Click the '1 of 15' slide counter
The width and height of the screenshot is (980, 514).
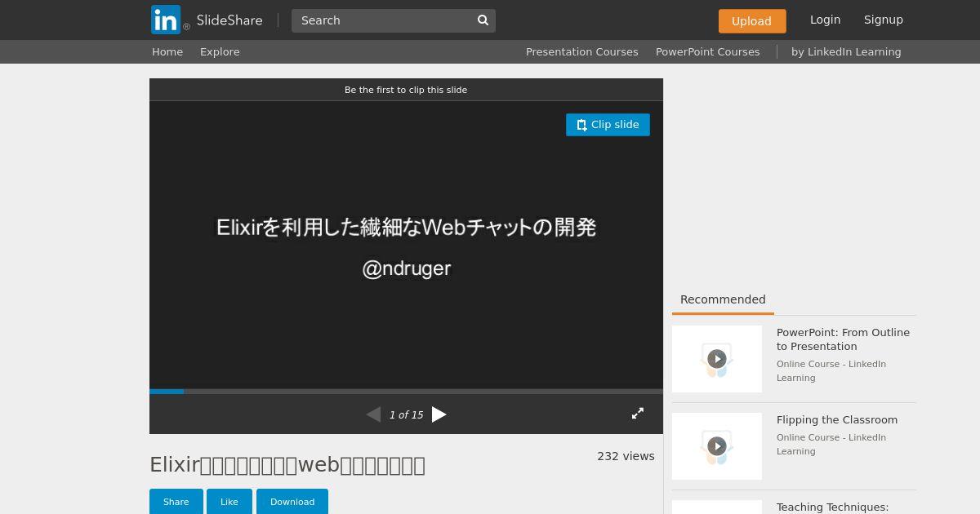(x=406, y=415)
